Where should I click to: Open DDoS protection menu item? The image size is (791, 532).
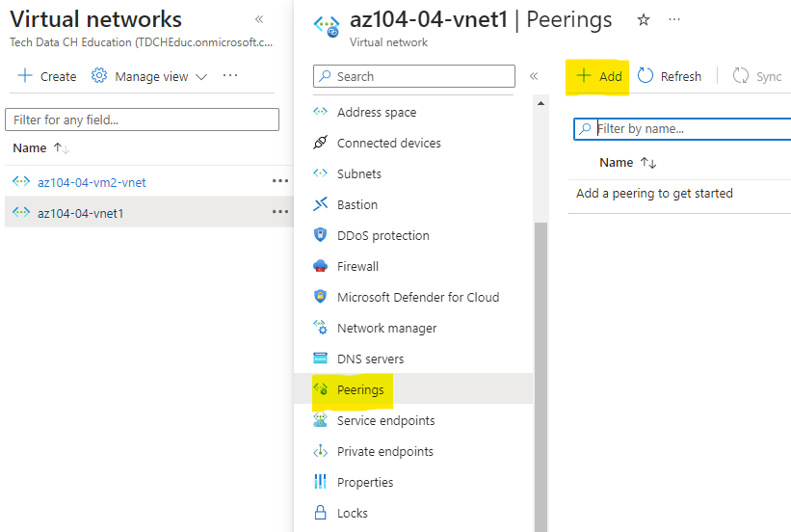[x=382, y=235]
